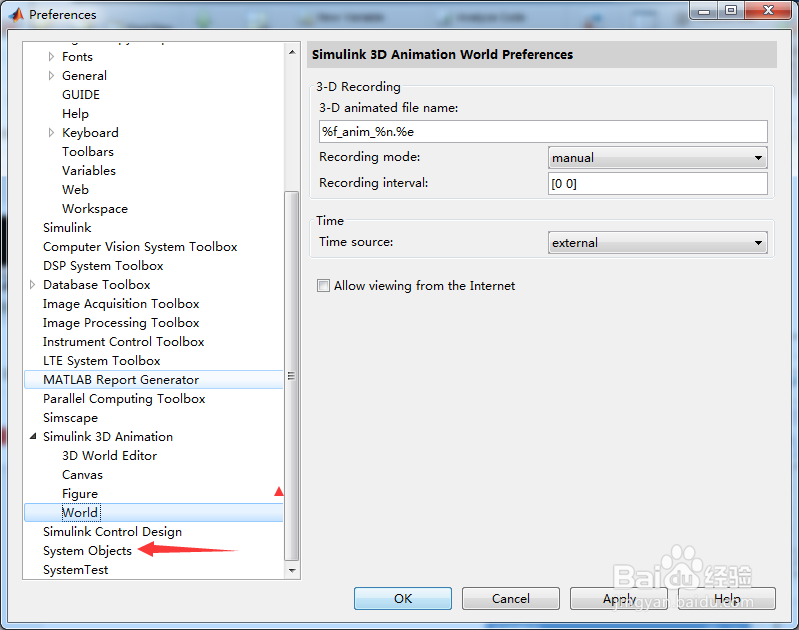Viewport: 799px width, 630px height.
Task: Select Variables preferences
Action: click(x=89, y=170)
